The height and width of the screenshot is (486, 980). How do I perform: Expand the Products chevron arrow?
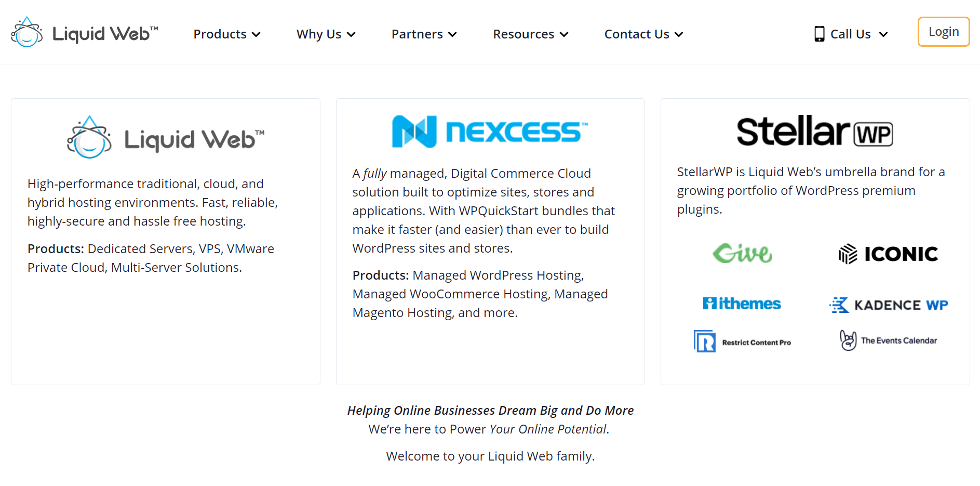point(256,34)
